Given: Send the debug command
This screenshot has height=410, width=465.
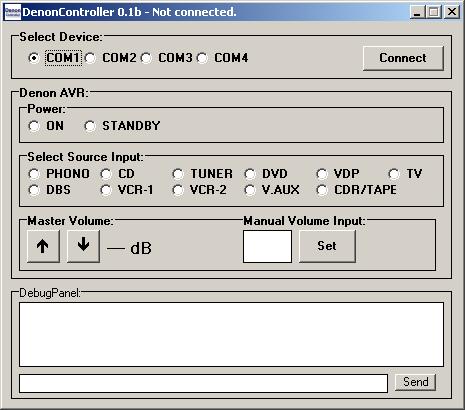Looking at the screenshot, I should coord(415,382).
